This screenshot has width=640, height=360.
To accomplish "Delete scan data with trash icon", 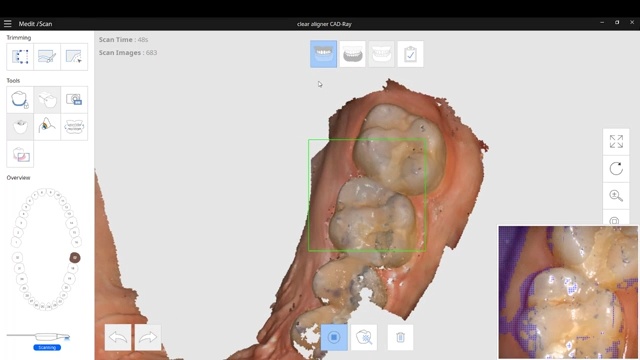I will click(400, 337).
